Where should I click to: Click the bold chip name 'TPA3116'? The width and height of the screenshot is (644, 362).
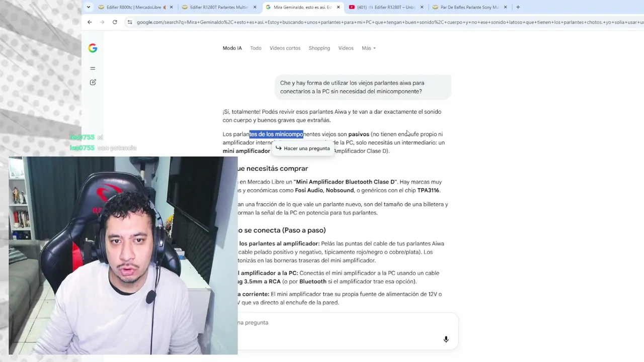pos(428,191)
